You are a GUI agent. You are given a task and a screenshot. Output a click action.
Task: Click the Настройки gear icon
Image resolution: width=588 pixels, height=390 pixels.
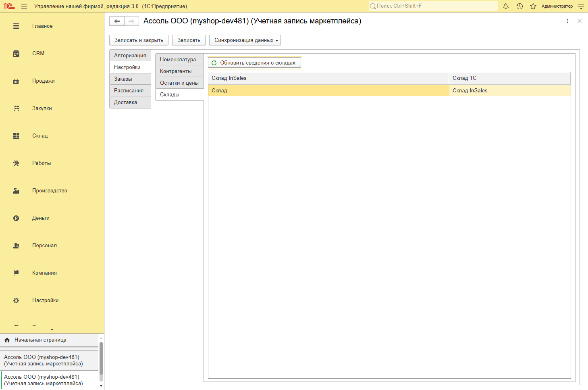coord(16,300)
